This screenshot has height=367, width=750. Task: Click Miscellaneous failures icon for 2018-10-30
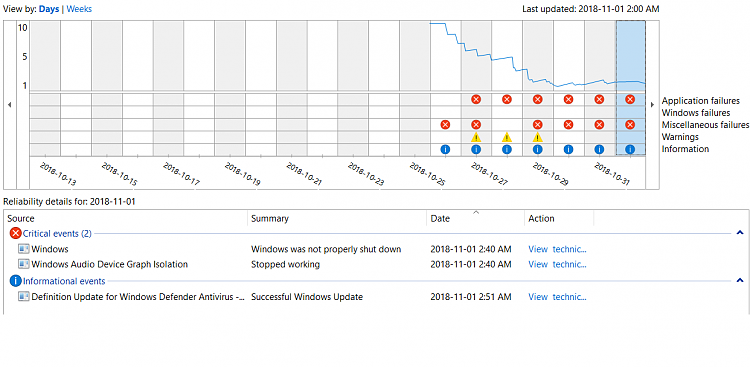pyautogui.click(x=568, y=125)
